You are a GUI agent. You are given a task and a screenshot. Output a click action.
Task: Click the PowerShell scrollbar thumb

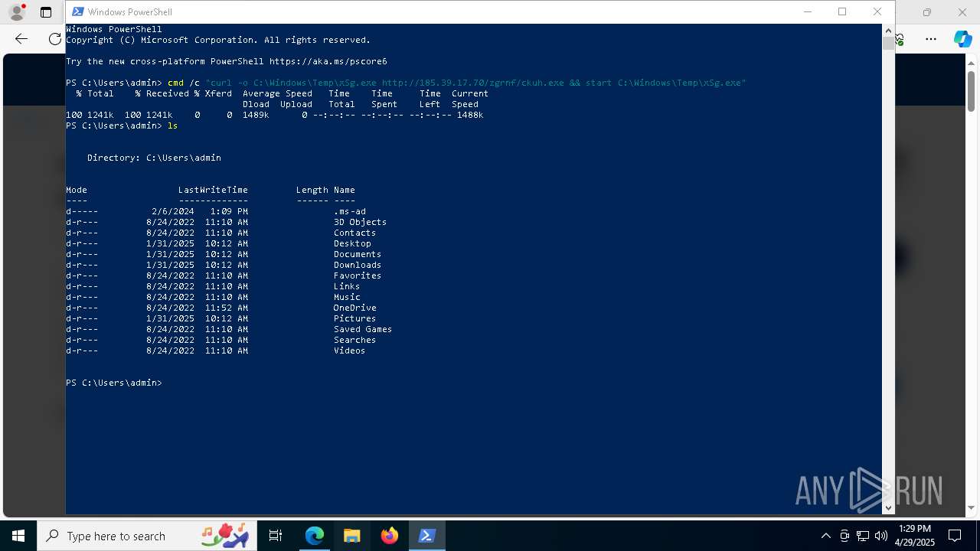click(x=888, y=43)
